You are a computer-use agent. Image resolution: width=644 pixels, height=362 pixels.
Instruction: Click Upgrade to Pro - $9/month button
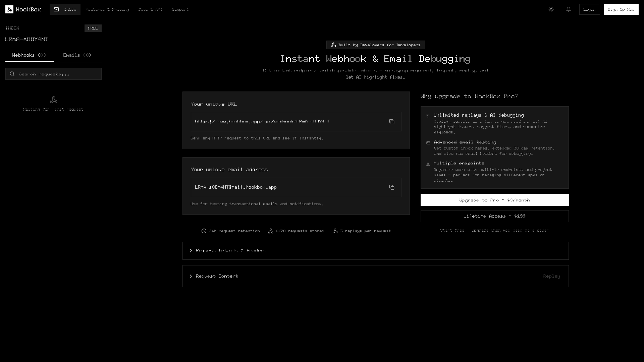click(x=494, y=200)
